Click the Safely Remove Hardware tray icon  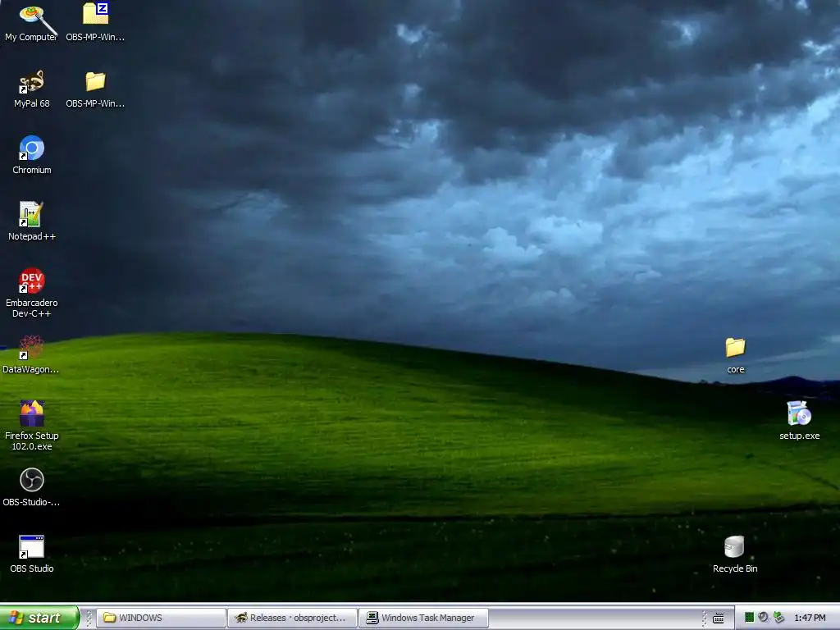pos(778,618)
